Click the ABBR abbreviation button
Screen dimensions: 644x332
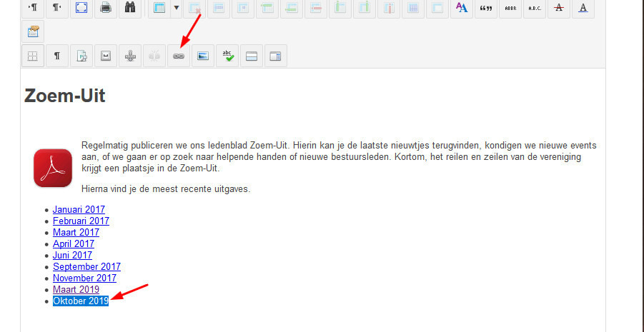pyautogui.click(x=510, y=8)
